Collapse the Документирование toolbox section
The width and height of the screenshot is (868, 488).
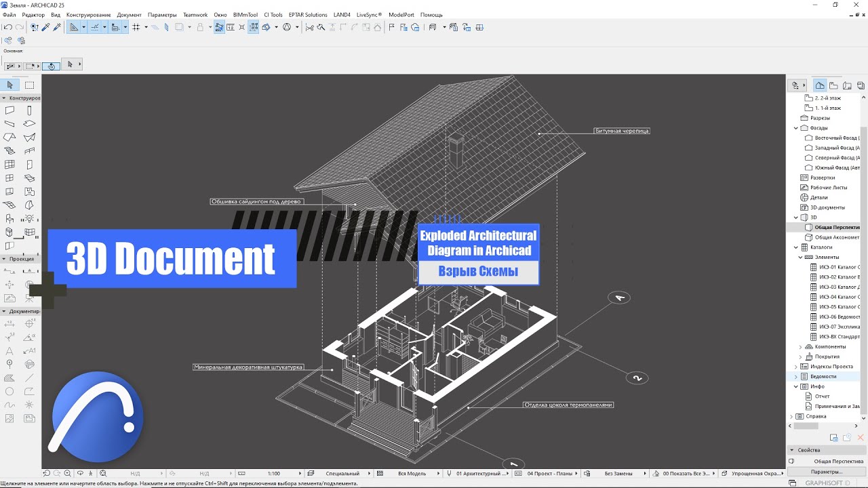(x=4, y=312)
